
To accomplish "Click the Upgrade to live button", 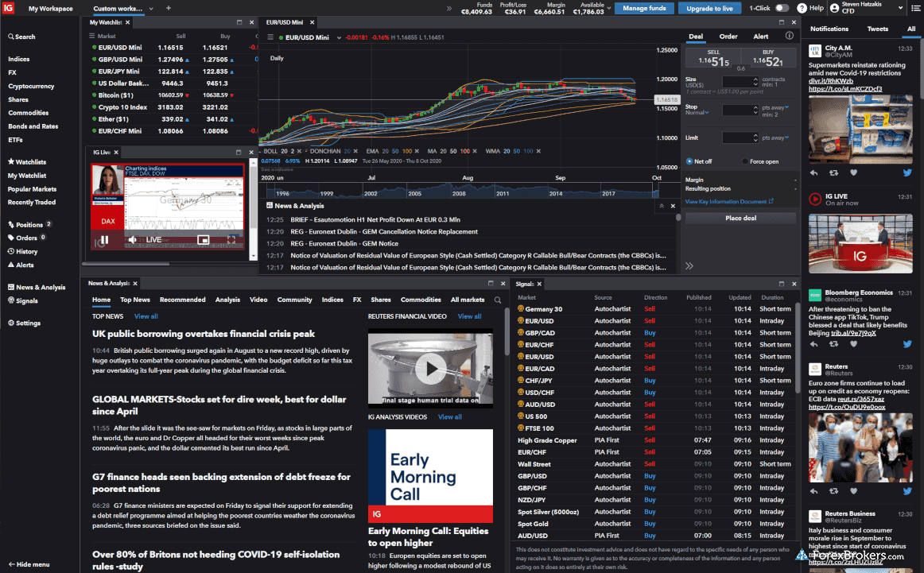I will click(x=709, y=8).
